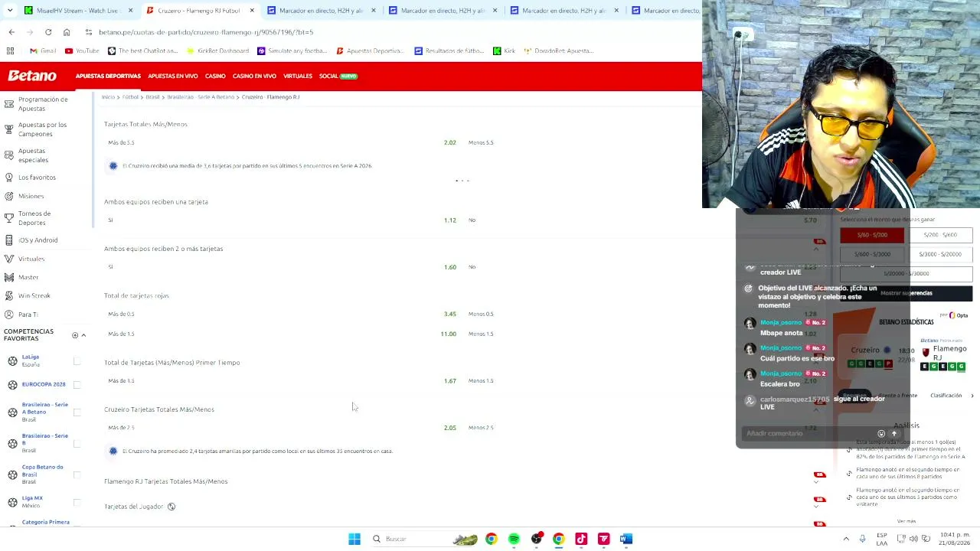Image resolution: width=980 pixels, height=551 pixels.
Task: Click the iOS y Android sidebar icon
Action: point(9,240)
